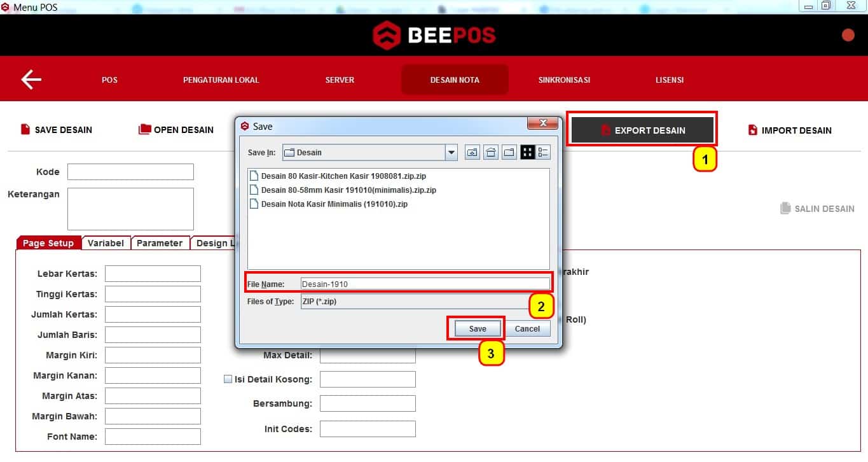Click the BEEPOS logo
This screenshot has height=462, width=868.
434,34
